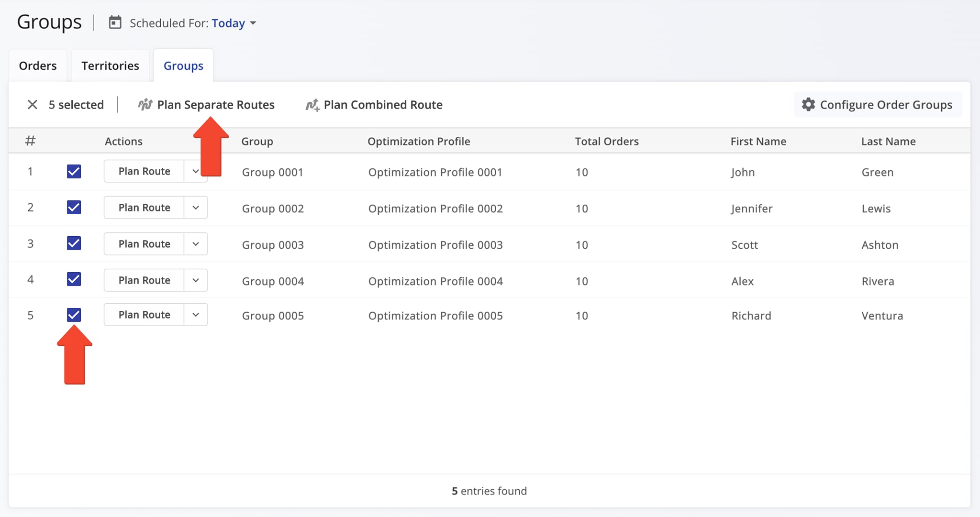Image resolution: width=980 pixels, height=517 pixels.
Task: Click Plan Route for Group 0005
Action: [144, 315]
